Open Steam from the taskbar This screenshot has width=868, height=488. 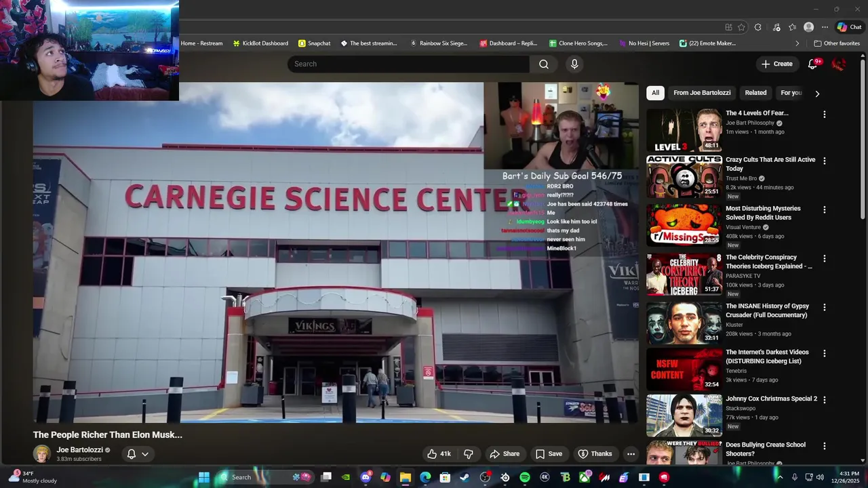[x=465, y=477]
